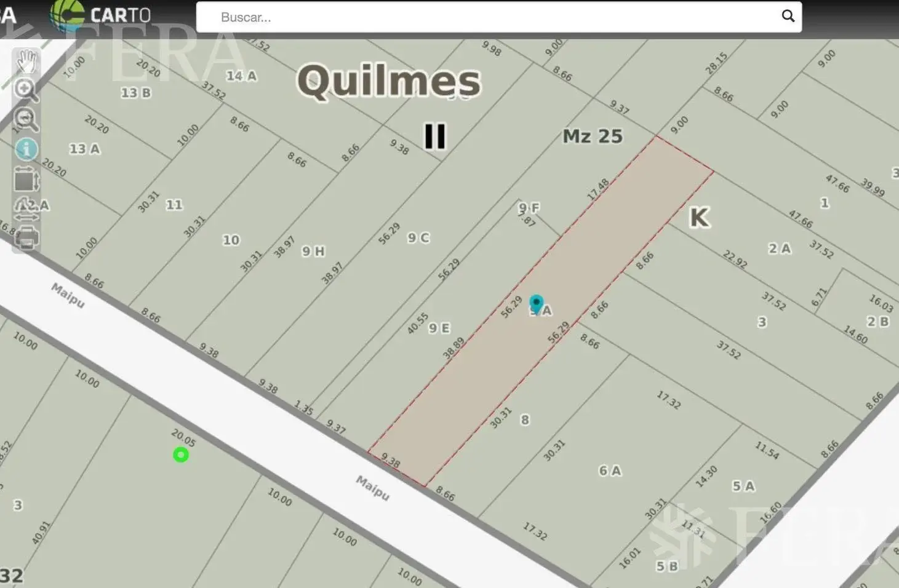
Task: Click the blue location pin marker
Action: coord(537,304)
